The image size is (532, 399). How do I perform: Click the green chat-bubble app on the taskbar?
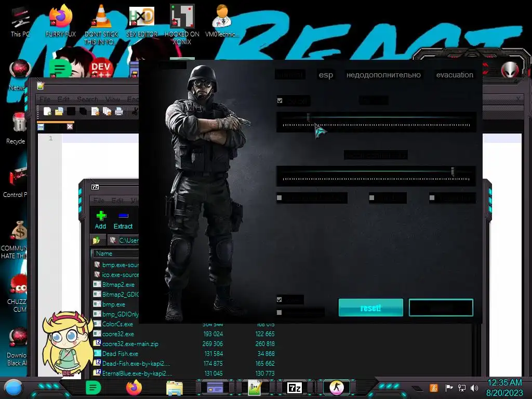pos(93,388)
